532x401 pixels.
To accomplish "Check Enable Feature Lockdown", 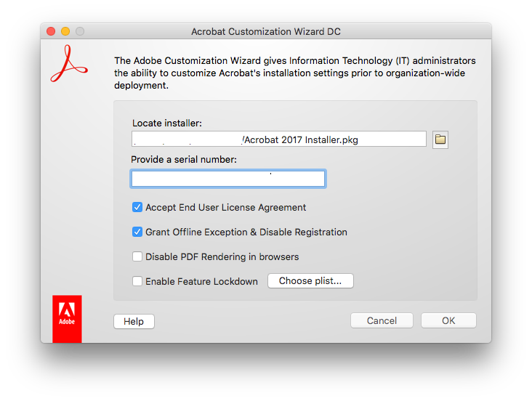I will (137, 281).
